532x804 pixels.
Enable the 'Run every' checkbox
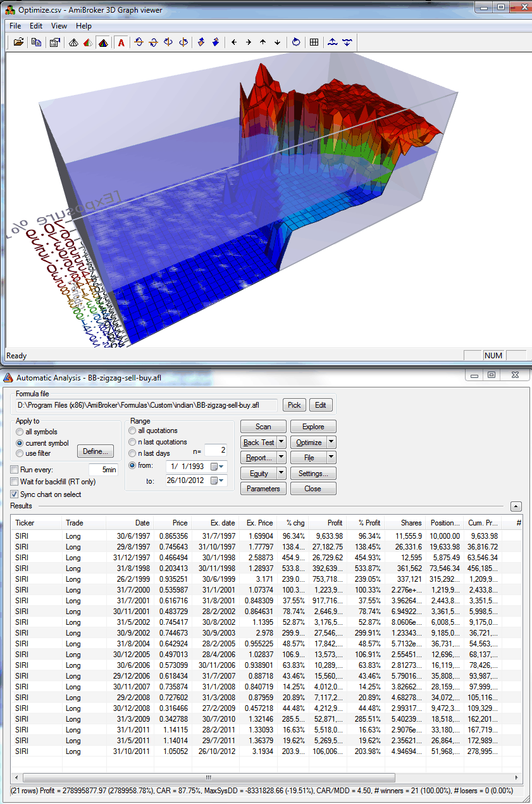click(15, 470)
